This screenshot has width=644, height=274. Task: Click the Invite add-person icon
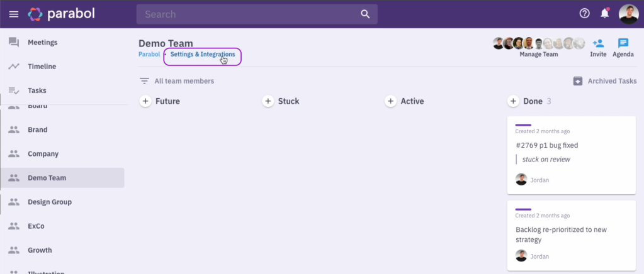click(598, 43)
